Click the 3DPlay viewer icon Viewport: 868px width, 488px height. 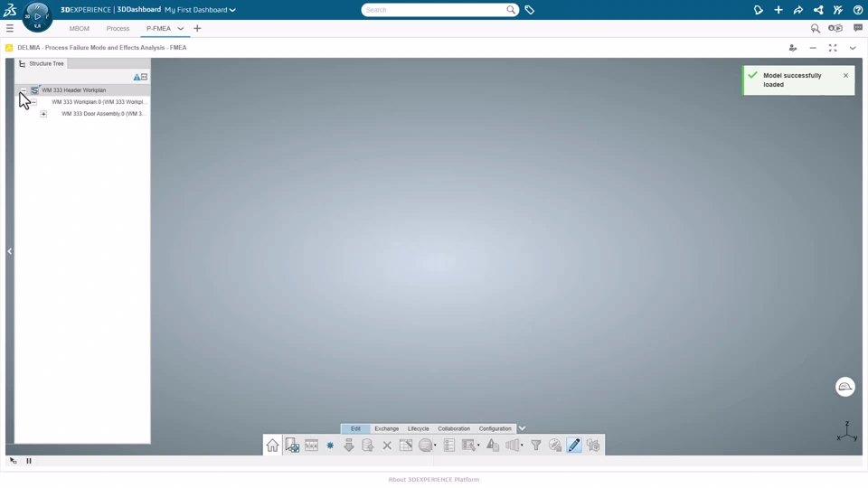coord(835,28)
